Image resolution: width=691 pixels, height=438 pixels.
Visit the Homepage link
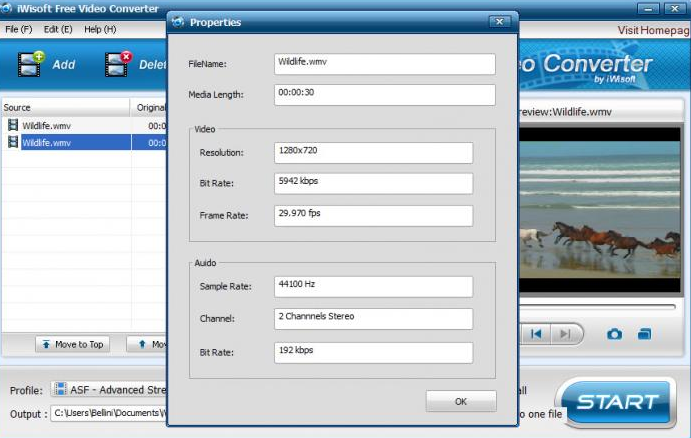[654, 30]
